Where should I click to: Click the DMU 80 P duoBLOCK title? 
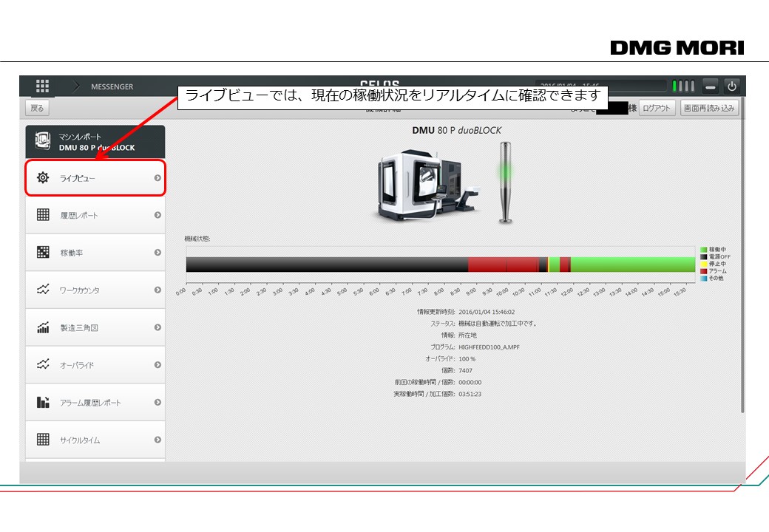point(457,130)
